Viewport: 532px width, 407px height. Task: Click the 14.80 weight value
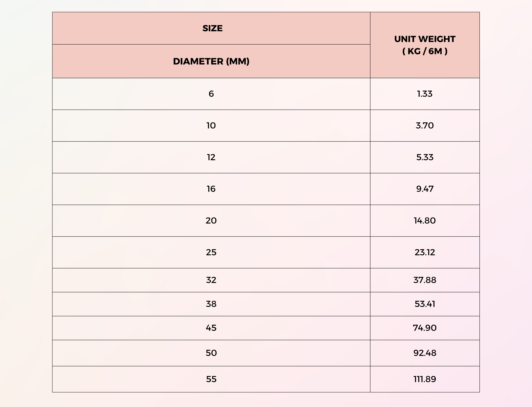click(425, 220)
